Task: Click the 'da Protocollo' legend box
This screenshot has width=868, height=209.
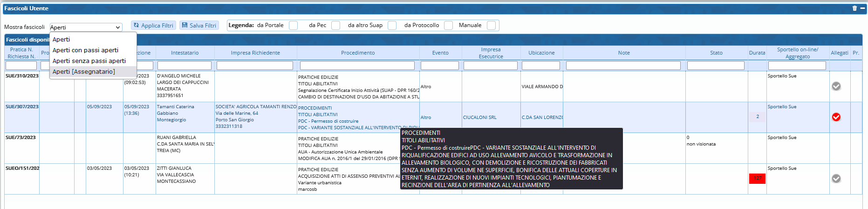Action: (x=448, y=25)
